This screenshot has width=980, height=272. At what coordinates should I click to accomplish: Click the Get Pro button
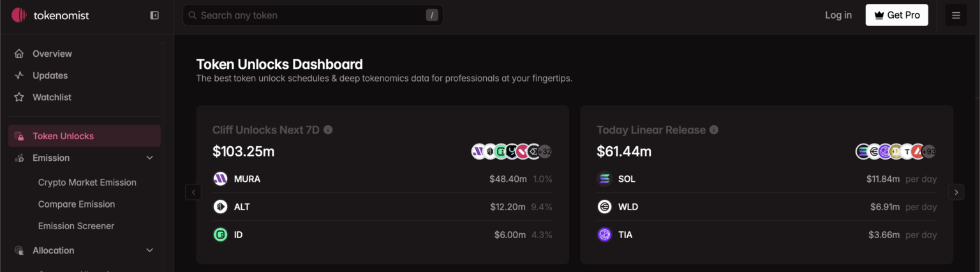tap(896, 15)
